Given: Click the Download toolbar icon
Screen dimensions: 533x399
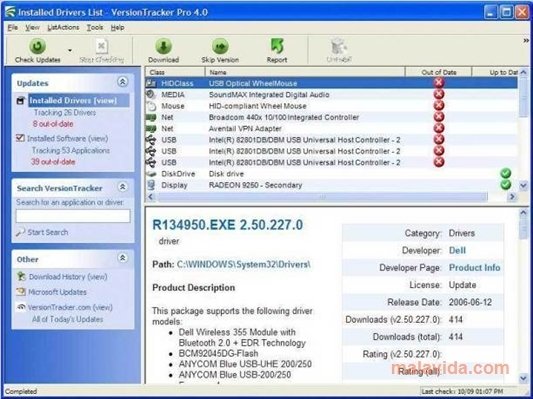Looking at the screenshot, I should (164, 46).
